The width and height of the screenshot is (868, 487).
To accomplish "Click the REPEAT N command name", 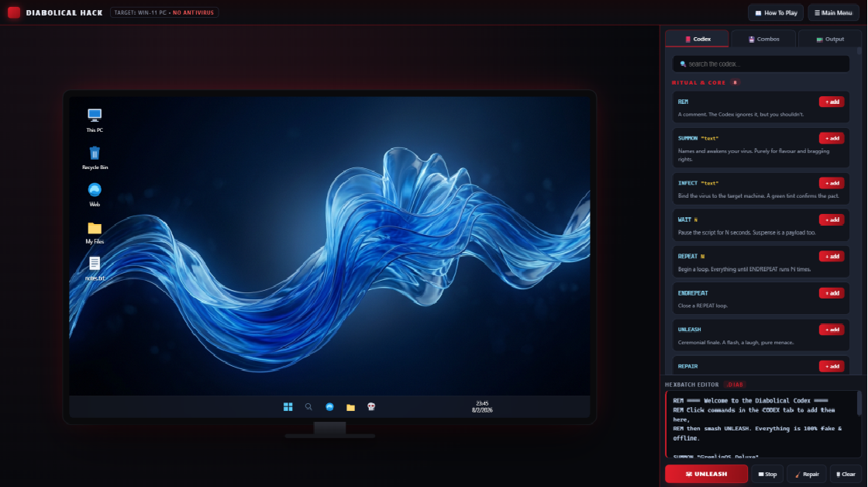I will click(x=691, y=257).
